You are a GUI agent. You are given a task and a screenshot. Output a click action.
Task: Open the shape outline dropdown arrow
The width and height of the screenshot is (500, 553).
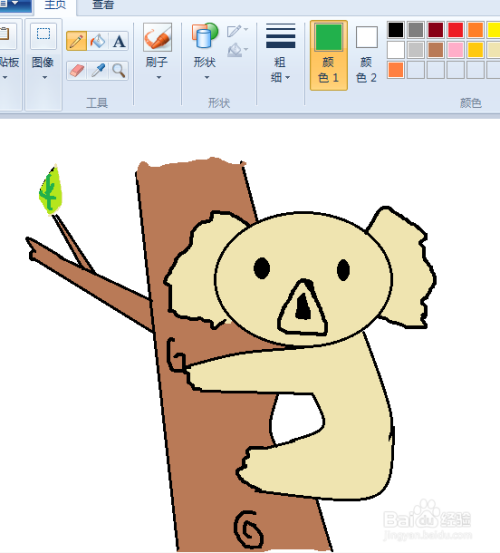246,29
